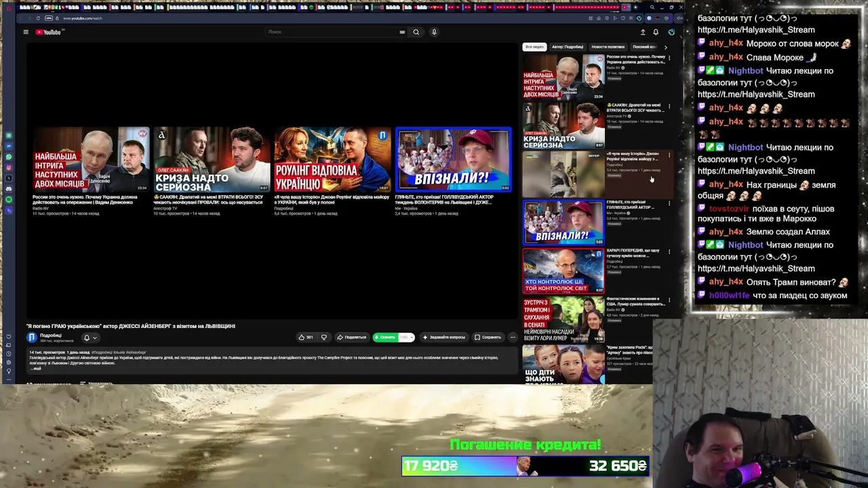Click the search magnifier button
Image resolution: width=868 pixels, height=488 pixels.
coord(416,32)
